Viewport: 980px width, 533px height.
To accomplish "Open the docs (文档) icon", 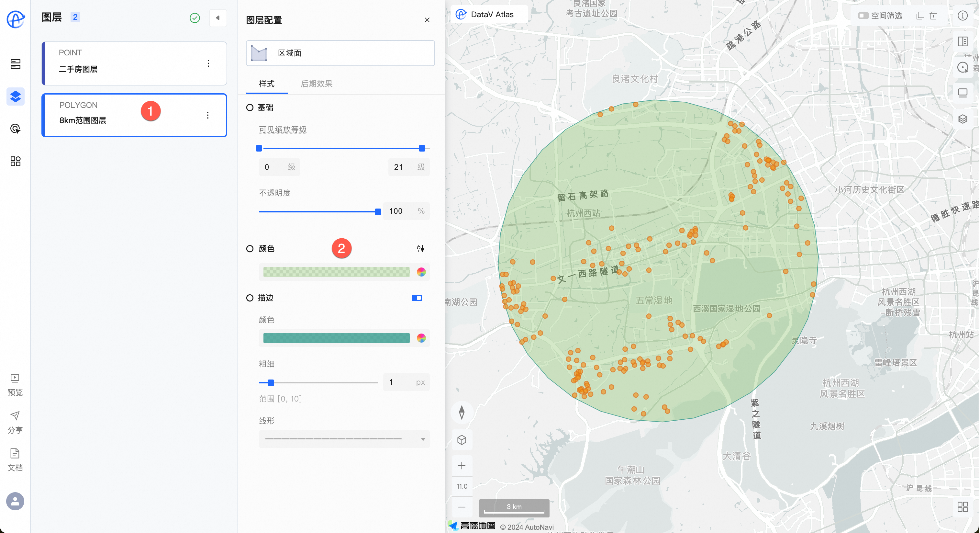I will pos(15,453).
